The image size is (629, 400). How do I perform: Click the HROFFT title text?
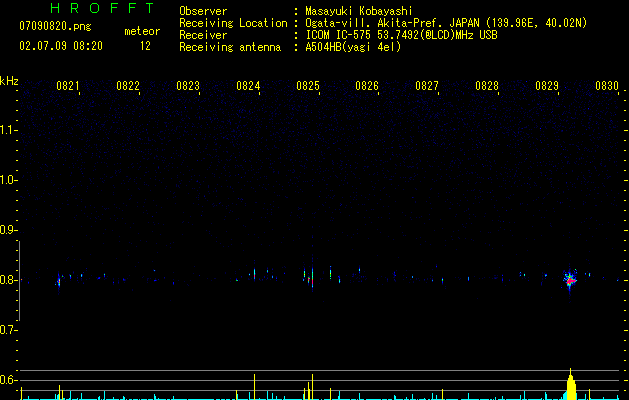(x=103, y=8)
